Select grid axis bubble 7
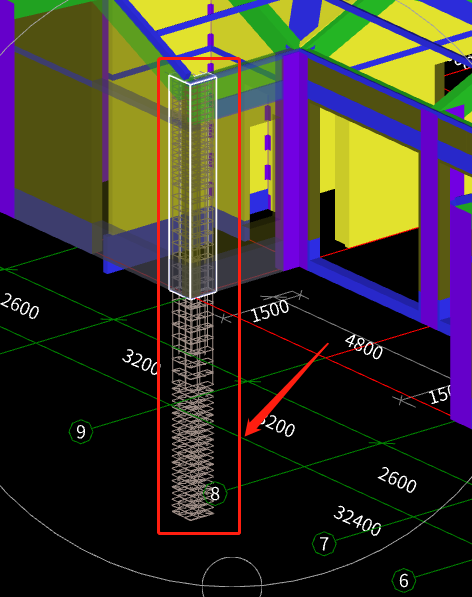 pos(324,544)
